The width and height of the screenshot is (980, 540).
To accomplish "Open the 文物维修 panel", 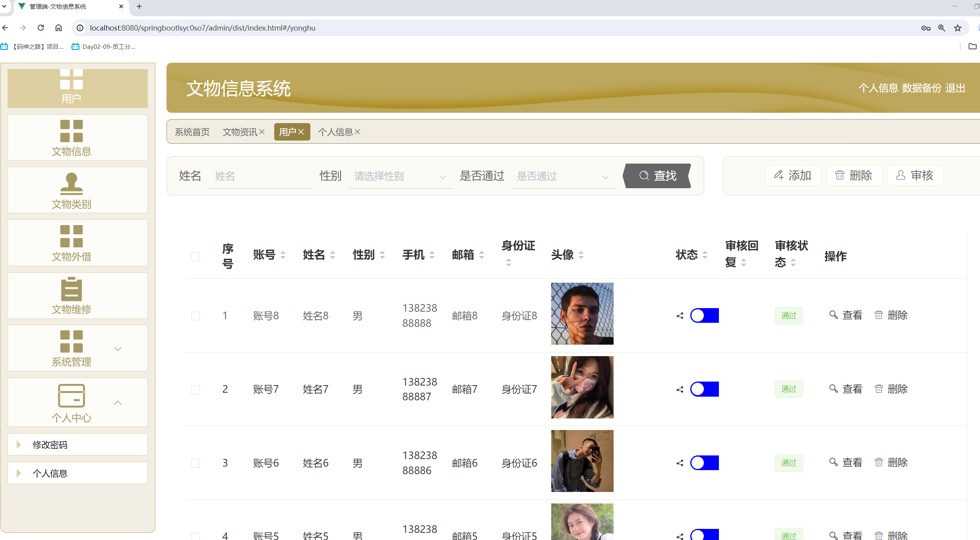I will pyautogui.click(x=77, y=296).
